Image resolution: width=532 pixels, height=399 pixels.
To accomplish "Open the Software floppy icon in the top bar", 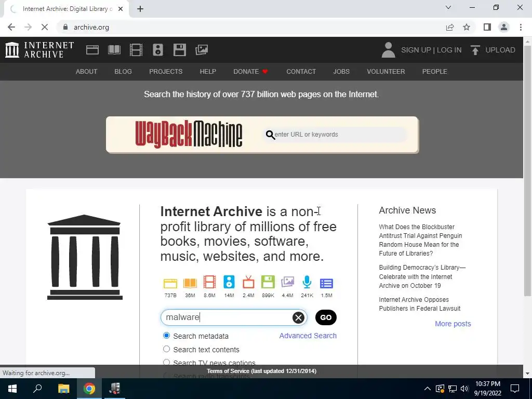I will coord(179,50).
